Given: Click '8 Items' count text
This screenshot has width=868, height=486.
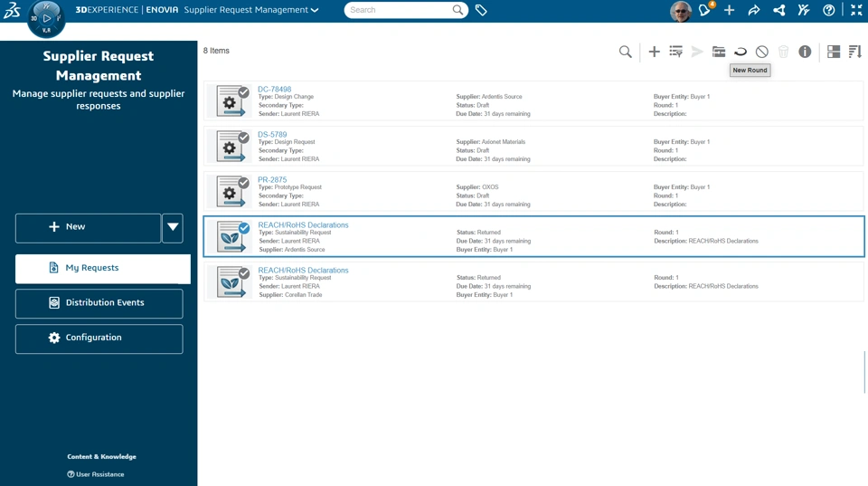Looking at the screenshot, I should point(216,51).
